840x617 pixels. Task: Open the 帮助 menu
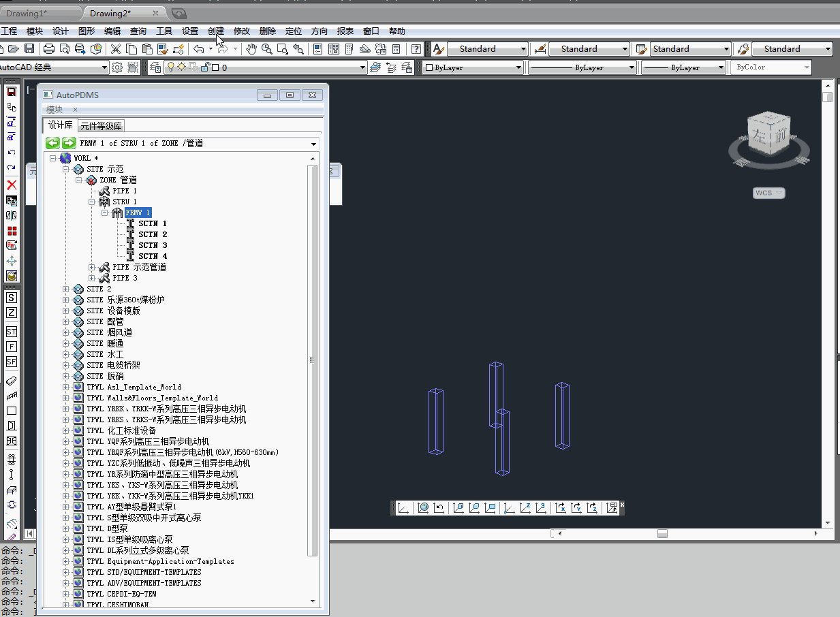coord(397,31)
